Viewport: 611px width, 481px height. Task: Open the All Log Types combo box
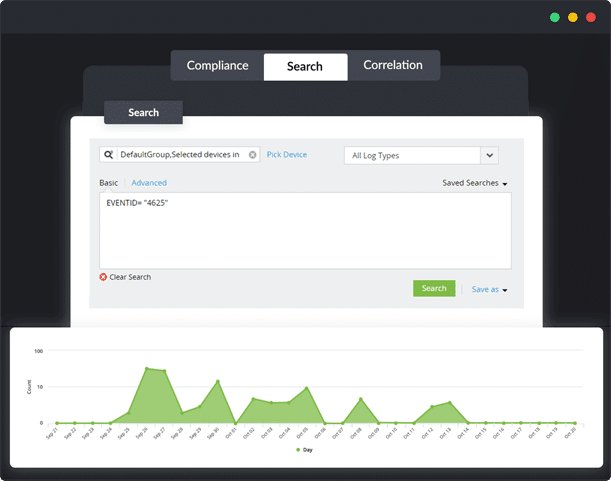click(x=421, y=156)
